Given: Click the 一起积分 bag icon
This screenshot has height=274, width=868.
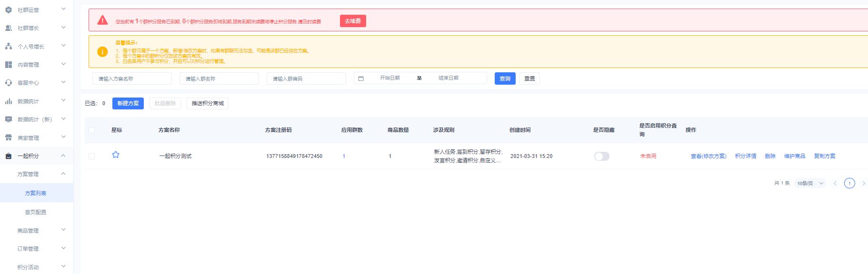Looking at the screenshot, I should [x=9, y=156].
